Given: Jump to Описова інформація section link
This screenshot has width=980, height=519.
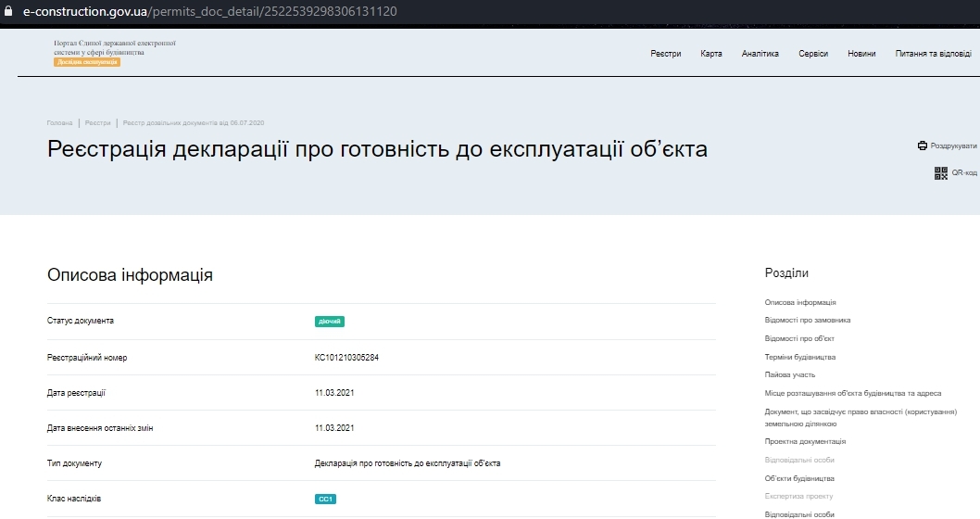Looking at the screenshot, I should point(800,303).
